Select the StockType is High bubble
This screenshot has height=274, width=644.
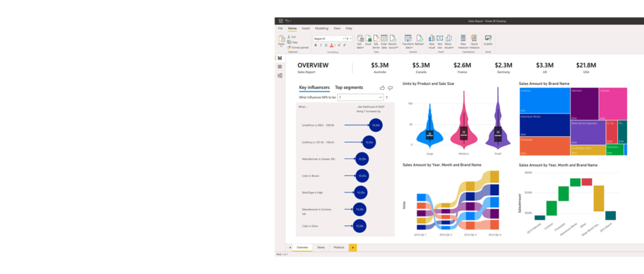pyautogui.click(x=360, y=192)
